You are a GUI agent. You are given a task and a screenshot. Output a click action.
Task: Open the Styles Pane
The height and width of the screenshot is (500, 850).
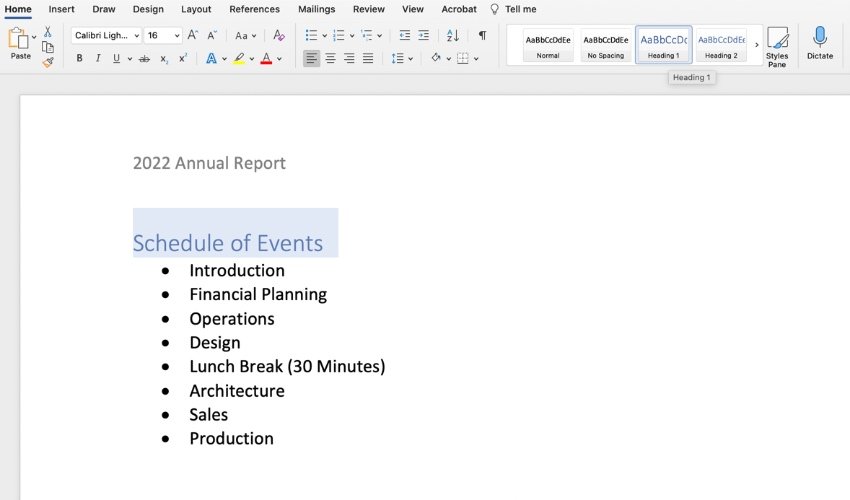[777, 47]
